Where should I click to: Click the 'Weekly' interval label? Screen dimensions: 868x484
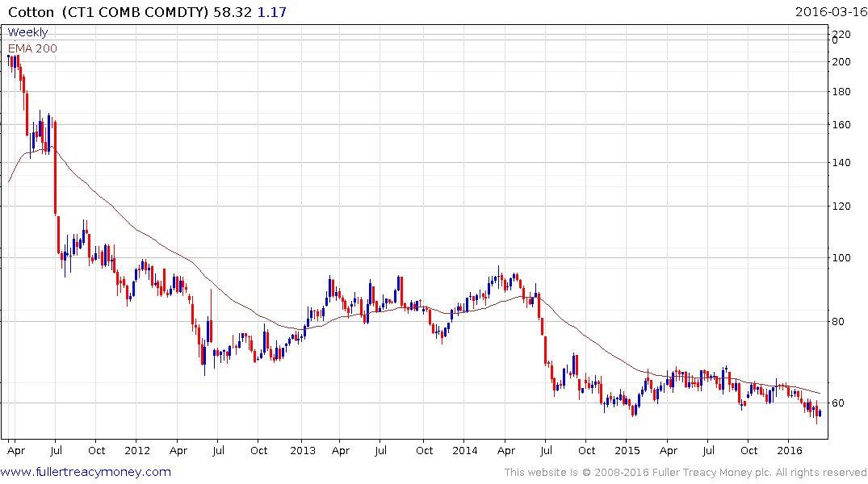(27, 32)
